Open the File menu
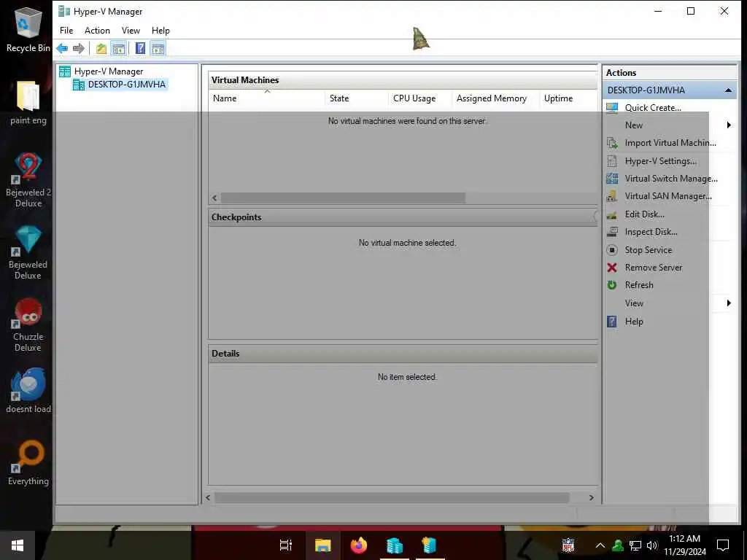Image resolution: width=747 pixels, height=560 pixels. [66, 31]
